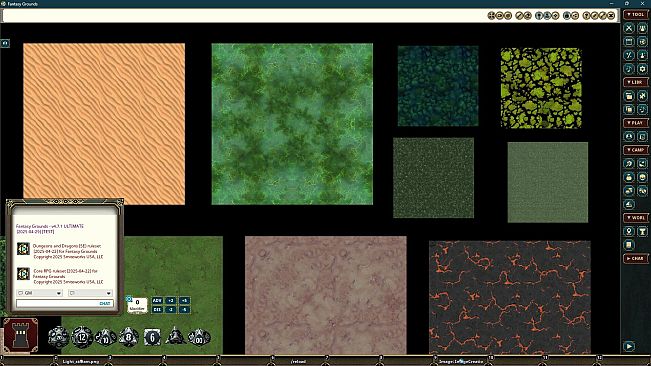This screenshot has height=366, width=651.
Task: Collapse the PLAY sidebar section
Action: (636, 123)
